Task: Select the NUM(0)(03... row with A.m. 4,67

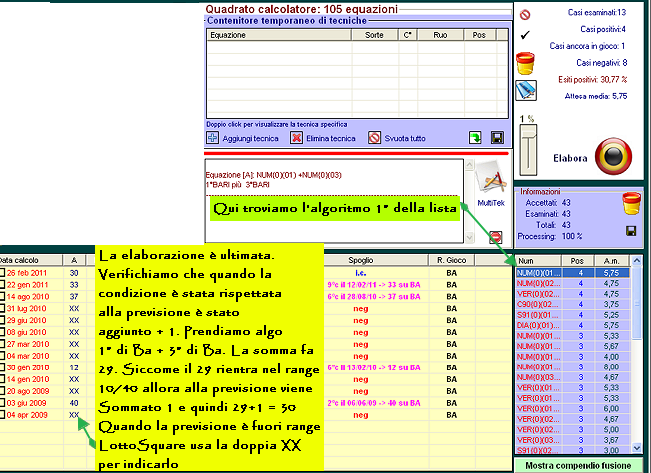Action: tap(573, 377)
